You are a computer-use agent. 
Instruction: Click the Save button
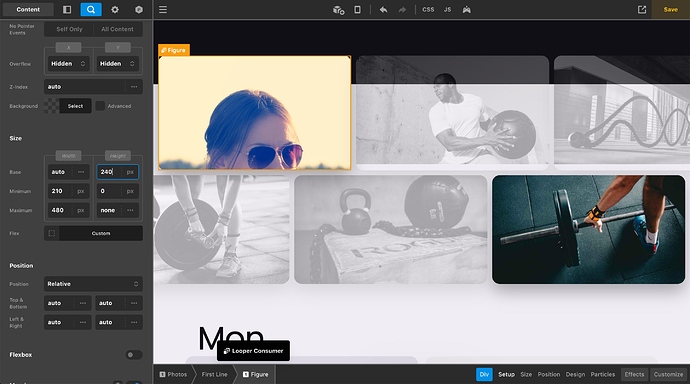pos(671,9)
